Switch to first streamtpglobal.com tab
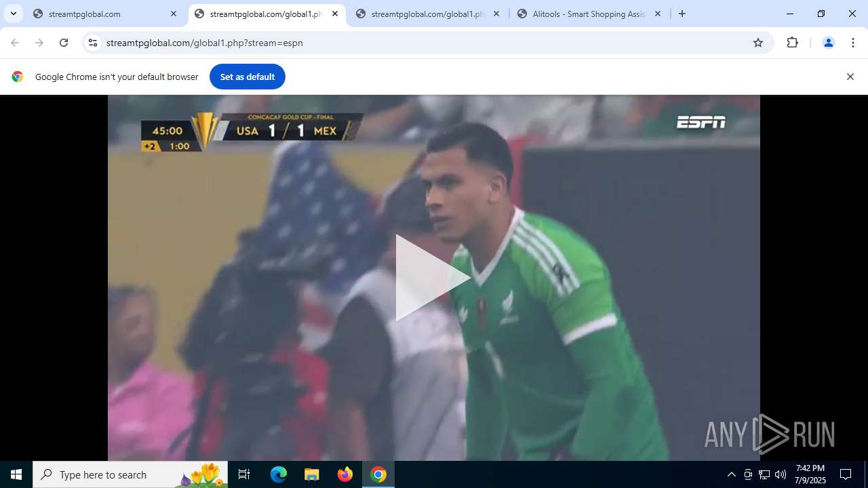Image resolution: width=868 pixels, height=488 pixels. (x=106, y=14)
